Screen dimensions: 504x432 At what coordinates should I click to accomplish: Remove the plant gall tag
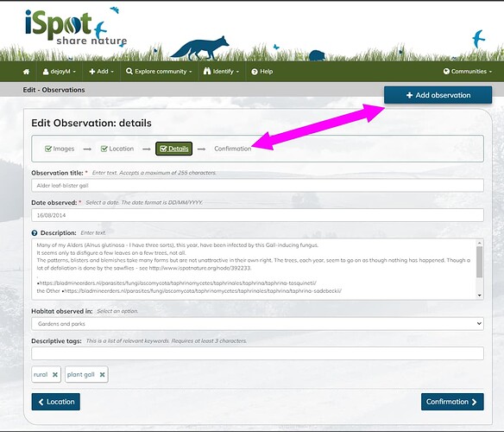[x=102, y=375]
